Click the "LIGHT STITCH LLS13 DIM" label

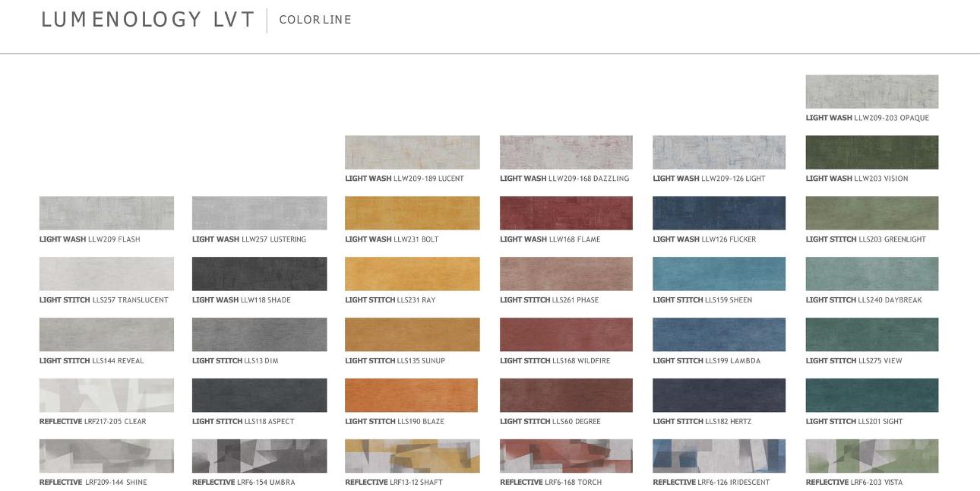click(x=236, y=361)
